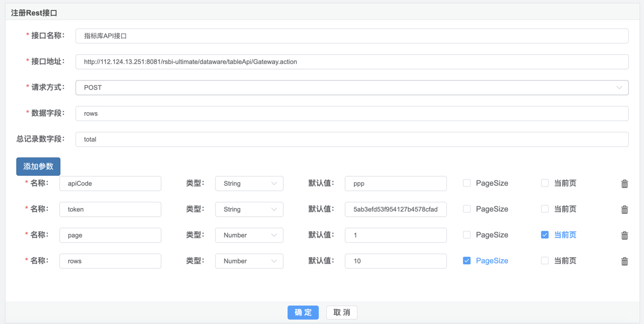
Task: Edit the 数据字段 rows input box
Action: (352, 113)
